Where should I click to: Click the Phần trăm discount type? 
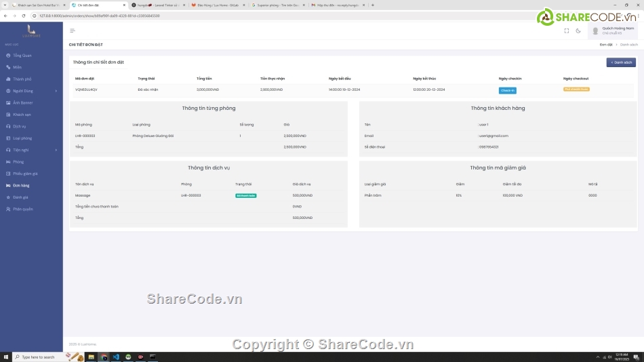(x=373, y=196)
